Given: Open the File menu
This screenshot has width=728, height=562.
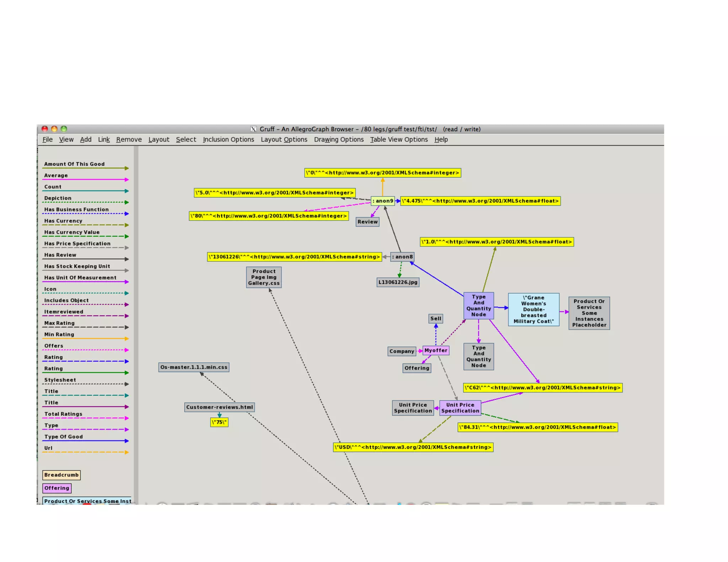Looking at the screenshot, I should point(47,140).
